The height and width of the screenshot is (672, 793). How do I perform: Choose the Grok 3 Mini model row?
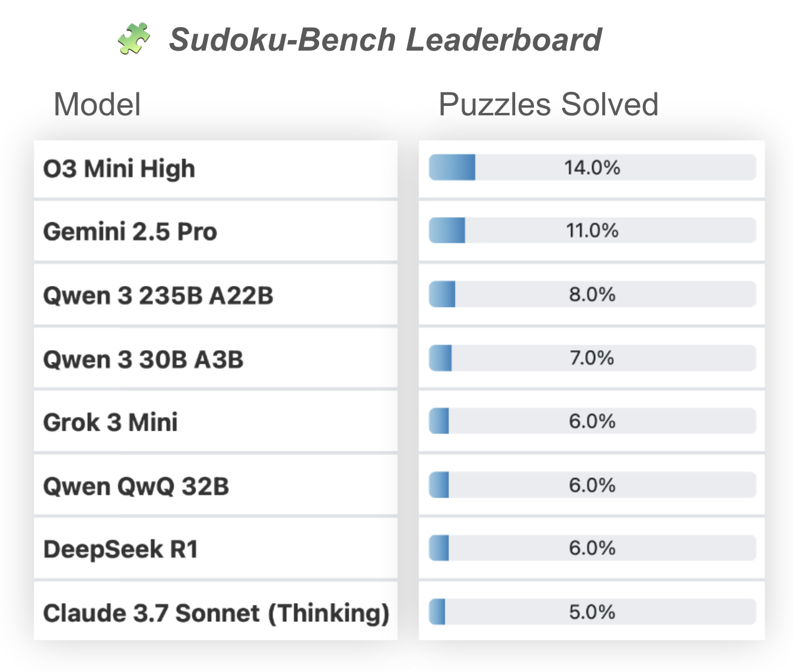[x=111, y=422]
